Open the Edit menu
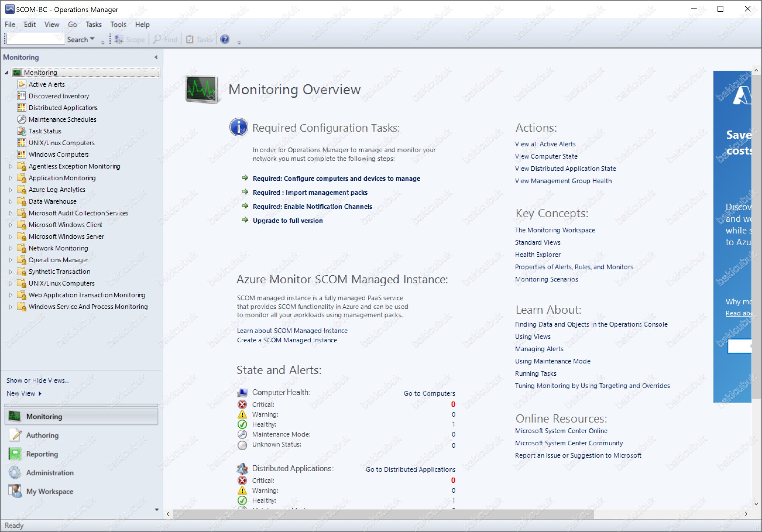The height and width of the screenshot is (532, 762). [29, 24]
